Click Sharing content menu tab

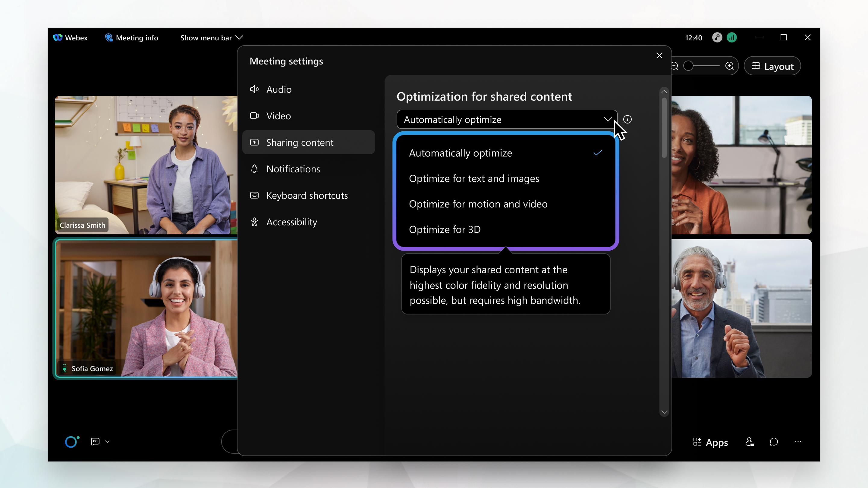click(x=300, y=142)
